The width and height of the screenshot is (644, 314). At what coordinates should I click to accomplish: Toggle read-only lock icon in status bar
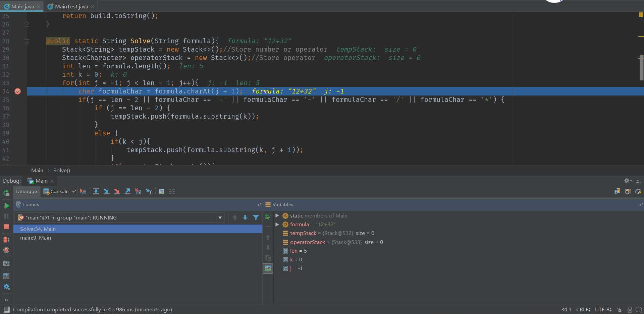pyautogui.click(x=620, y=310)
